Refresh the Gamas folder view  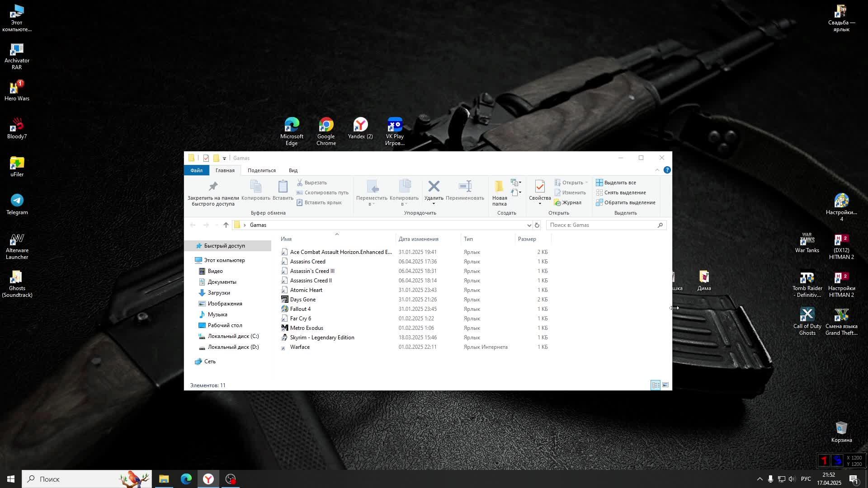pyautogui.click(x=537, y=225)
